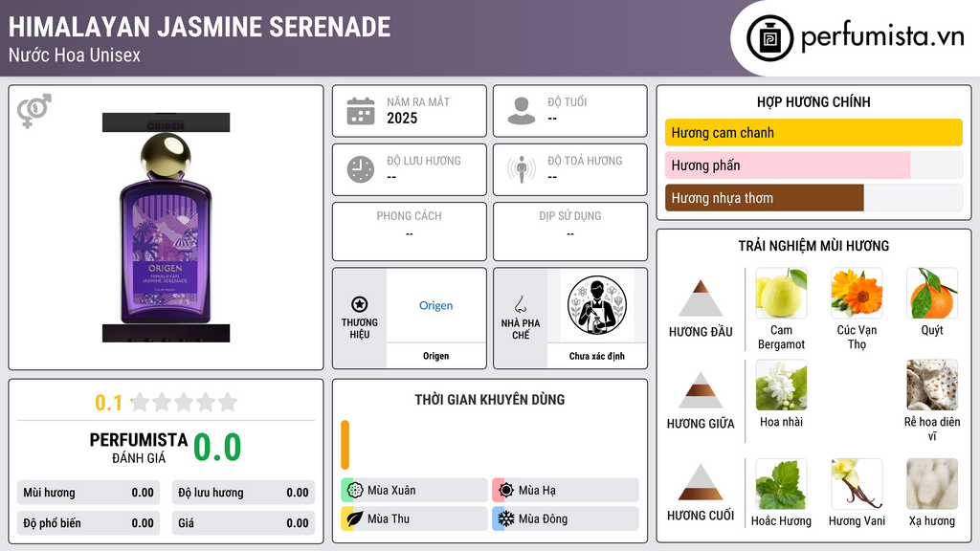Click the Hương phấn accord bar
This screenshot has height=551, width=980.
(813, 165)
